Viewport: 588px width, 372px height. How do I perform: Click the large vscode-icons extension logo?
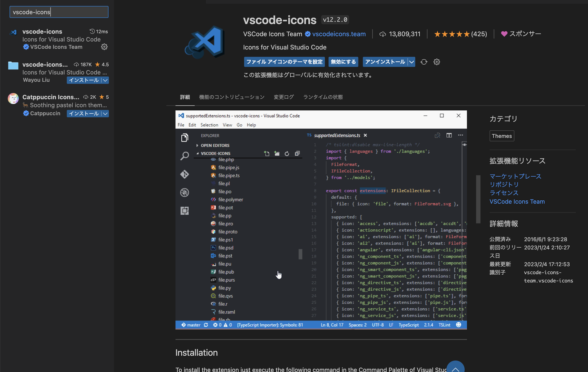click(205, 42)
